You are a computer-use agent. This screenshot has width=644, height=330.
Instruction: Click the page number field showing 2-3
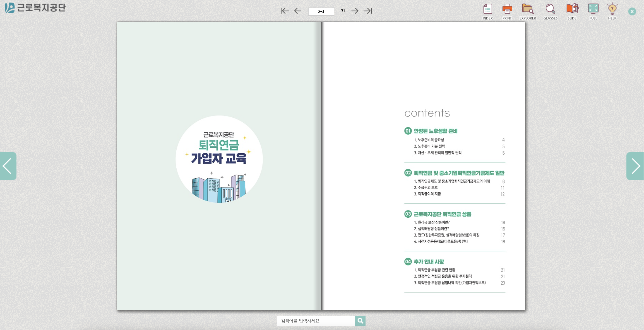321,11
